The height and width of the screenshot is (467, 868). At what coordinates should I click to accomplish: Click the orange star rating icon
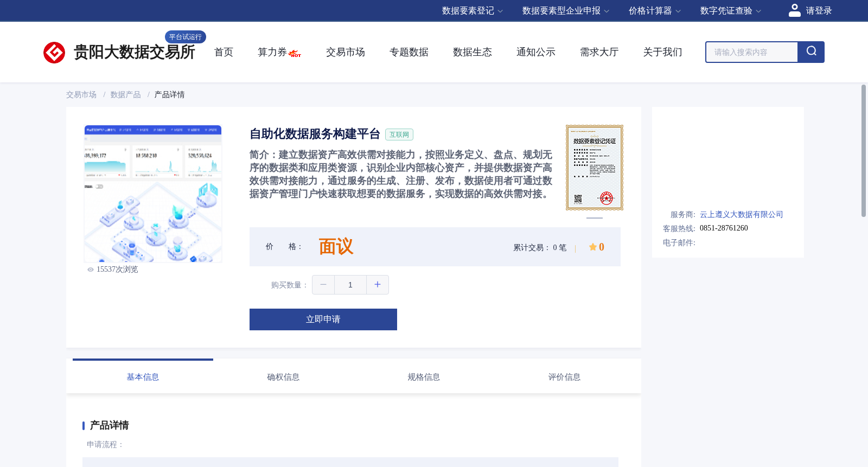coord(593,247)
